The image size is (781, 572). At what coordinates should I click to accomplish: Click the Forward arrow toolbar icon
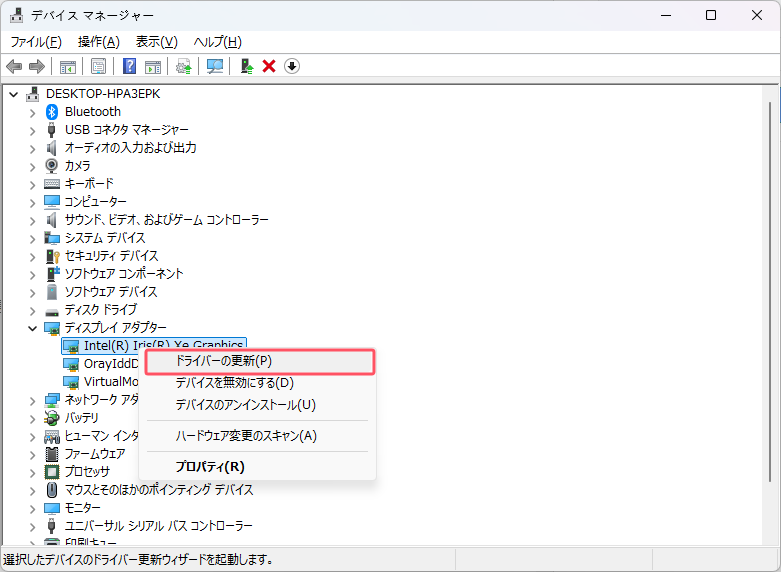pyautogui.click(x=37, y=66)
